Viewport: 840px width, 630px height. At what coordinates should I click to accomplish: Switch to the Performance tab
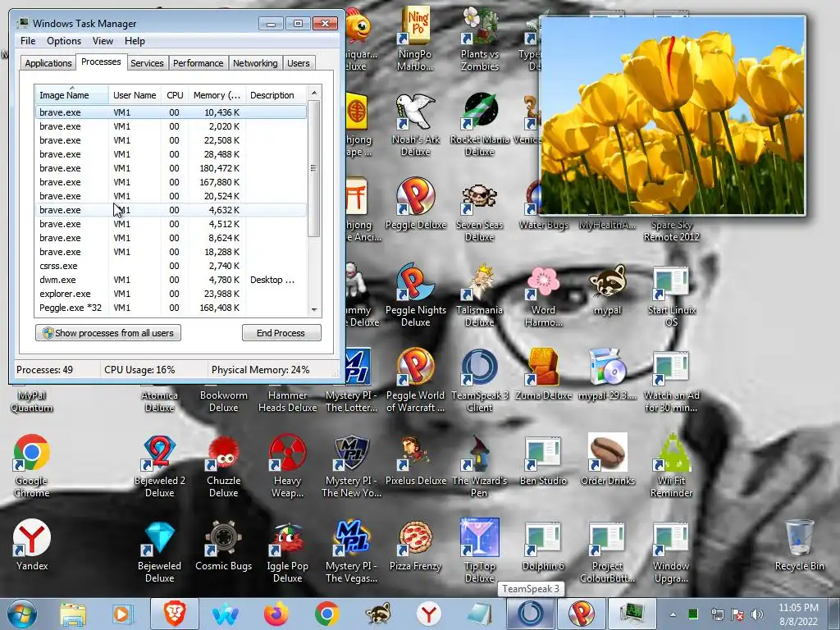pos(198,63)
